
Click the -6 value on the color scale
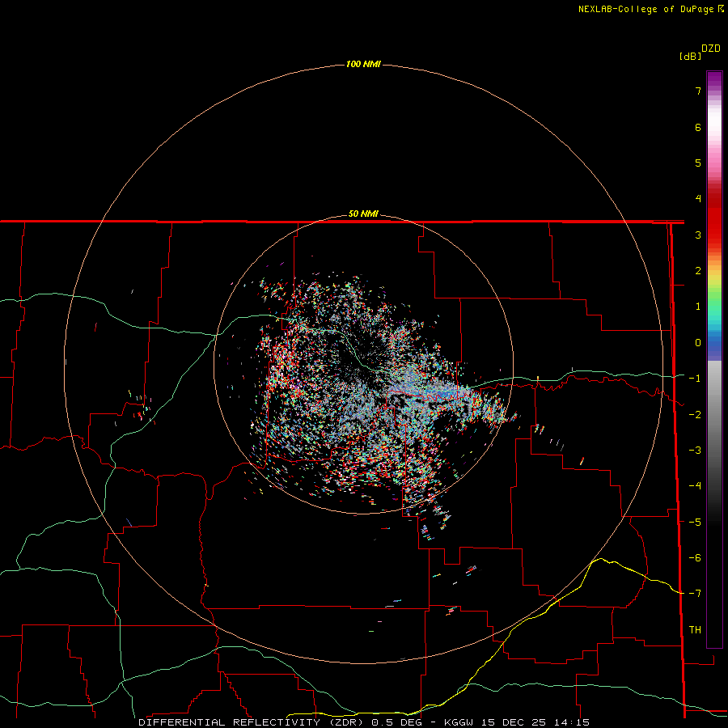pyautogui.click(x=695, y=558)
